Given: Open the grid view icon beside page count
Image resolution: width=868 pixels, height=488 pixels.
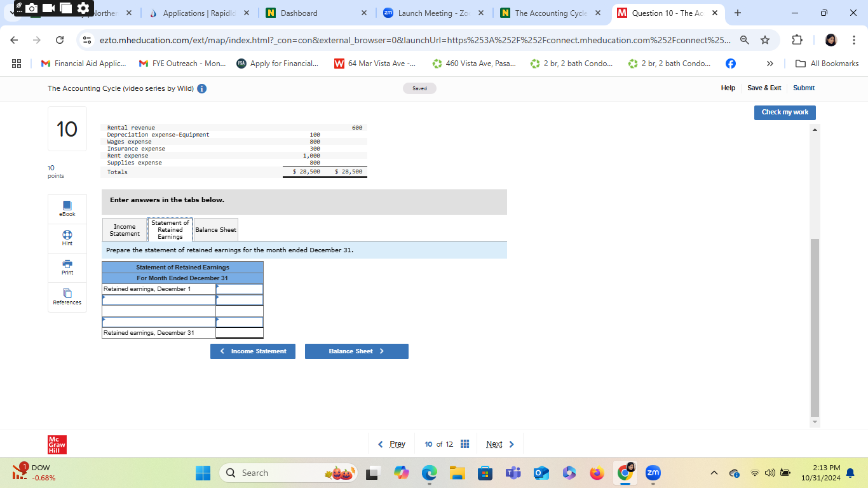Looking at the screenshot, I should pyautogui.click(x=465, y=444).
